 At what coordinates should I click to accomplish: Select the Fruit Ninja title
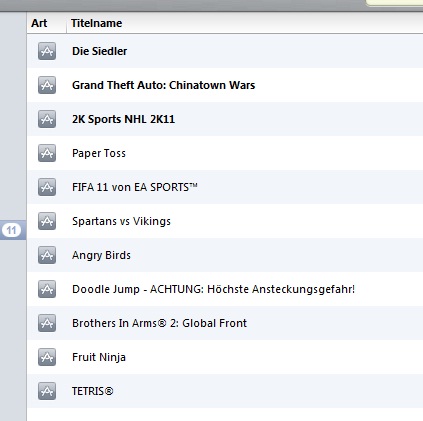pyautogui.click(x=99, y=357)
